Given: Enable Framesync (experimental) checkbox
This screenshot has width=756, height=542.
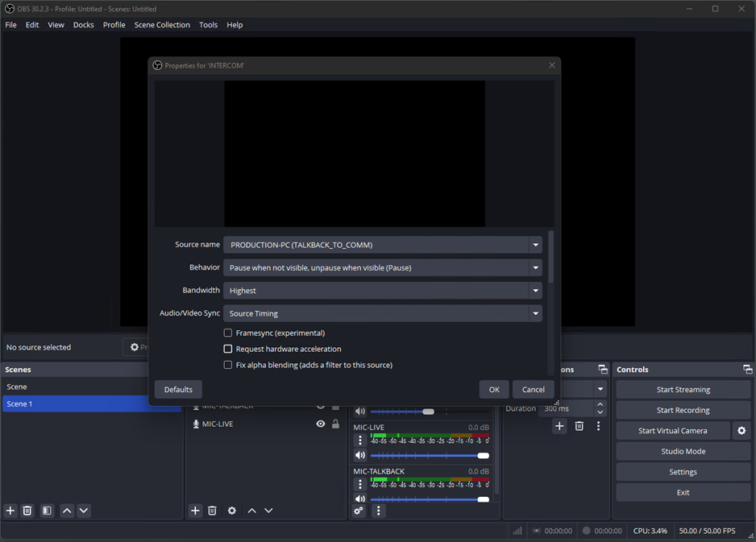Looking at the screenshot, I should point(228,333).
